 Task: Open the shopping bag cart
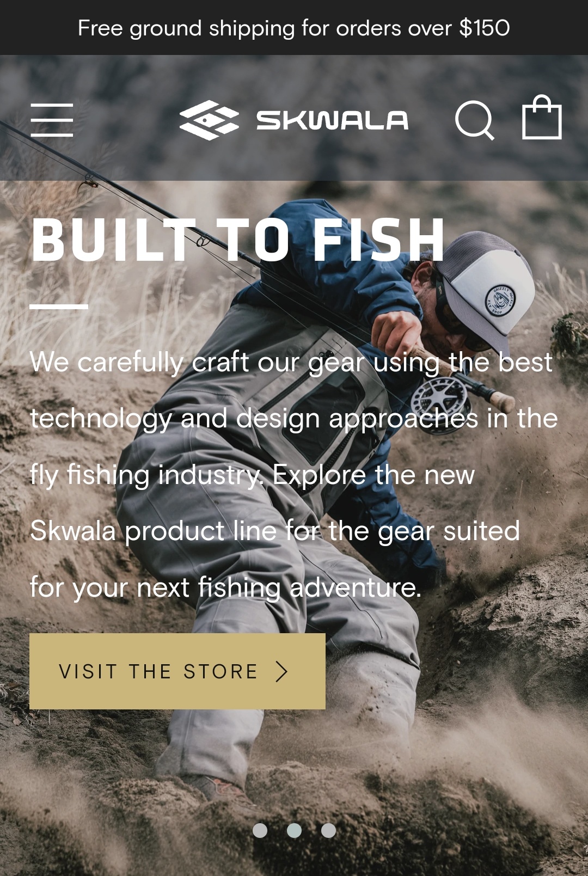[542, 117]
